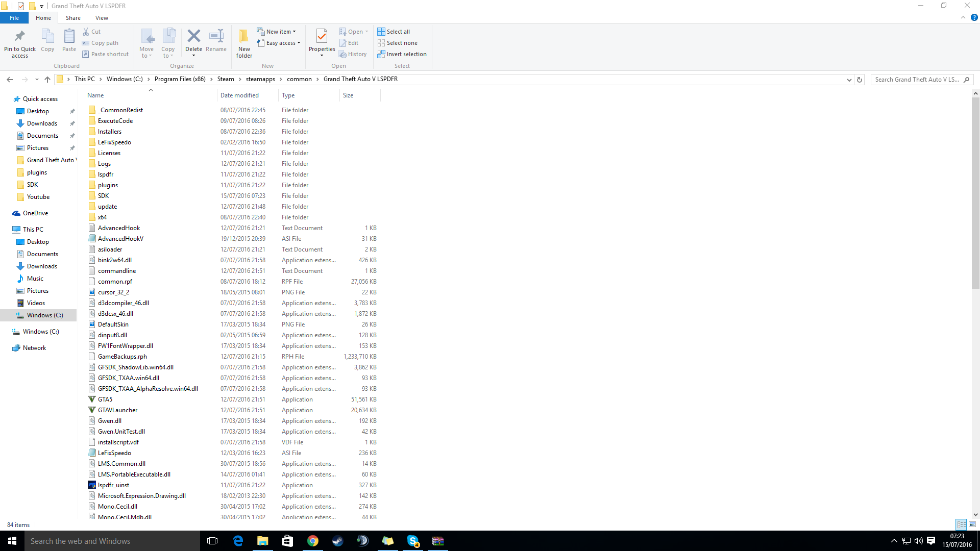Image resolution: width=980 pixels, height=551 pixels.
Task: Open the address bar history dropdown
Action: pos(849,80)
